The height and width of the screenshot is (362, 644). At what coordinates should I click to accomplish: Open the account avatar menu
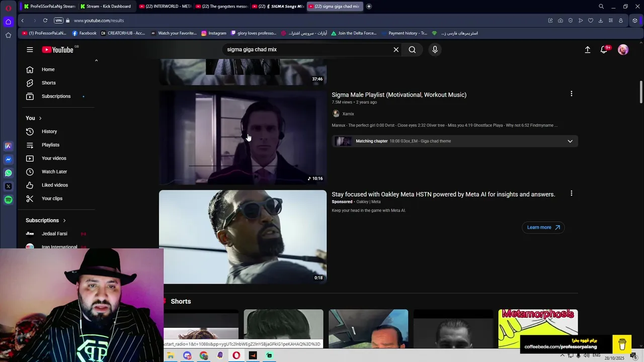623,49
